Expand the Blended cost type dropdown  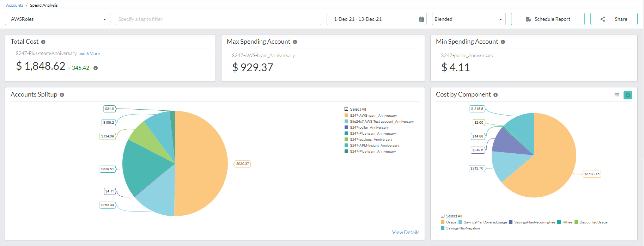pos(469,19)
